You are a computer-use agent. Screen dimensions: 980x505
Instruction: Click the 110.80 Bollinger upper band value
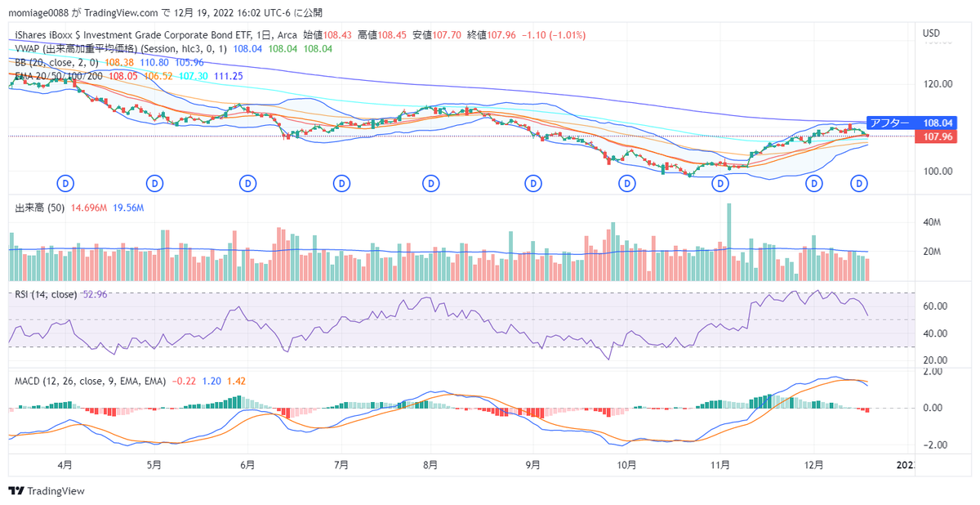154,62
